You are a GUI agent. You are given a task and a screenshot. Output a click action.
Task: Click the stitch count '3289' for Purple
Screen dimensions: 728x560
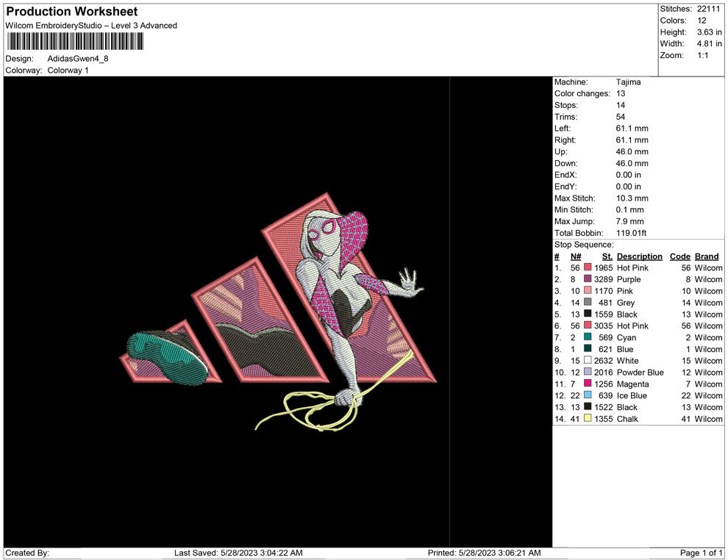[603, 279]
